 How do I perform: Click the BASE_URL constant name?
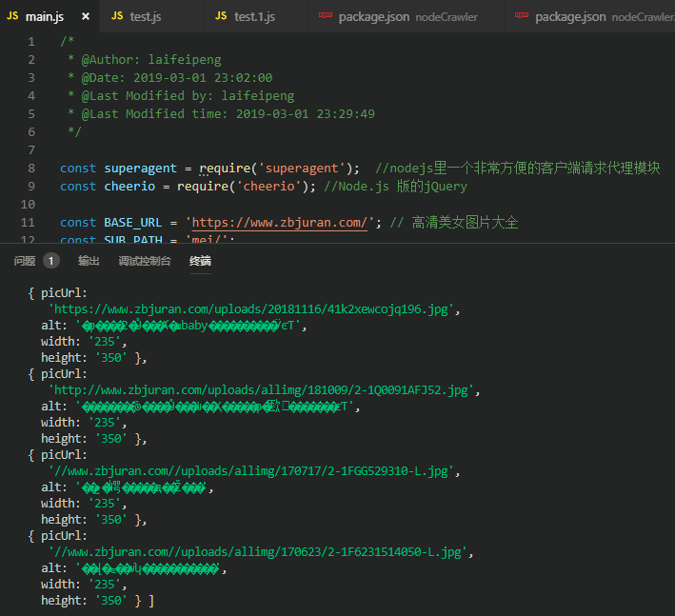coord(133,223)
